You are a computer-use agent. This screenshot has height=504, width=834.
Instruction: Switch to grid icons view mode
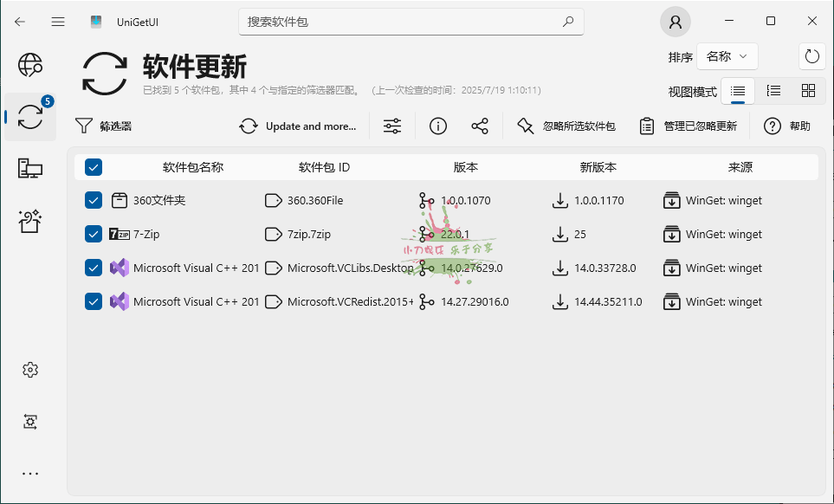[x=808, y=91]
